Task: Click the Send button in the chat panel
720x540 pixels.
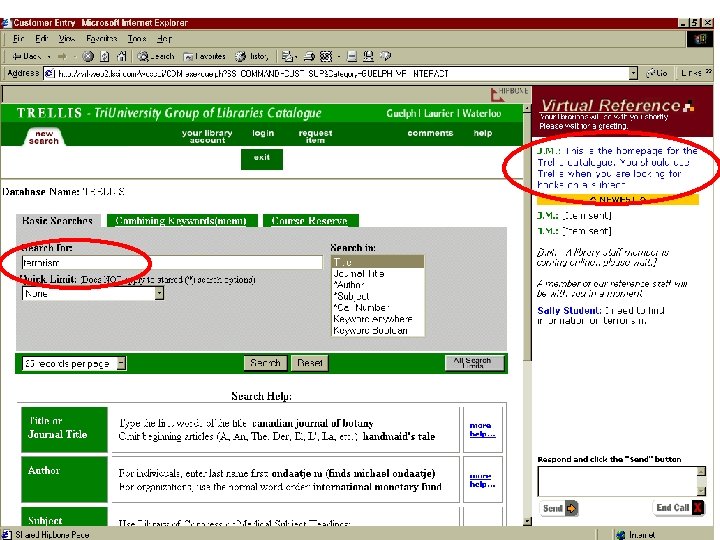Action: pyautogui.click(x=558, y=508)
